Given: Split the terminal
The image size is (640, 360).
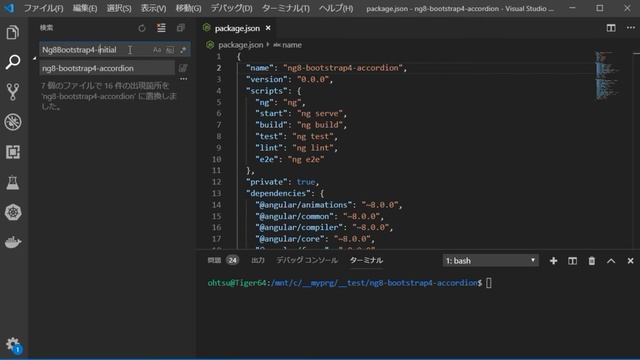Looking at the screenshot, I should coord(572,260).
